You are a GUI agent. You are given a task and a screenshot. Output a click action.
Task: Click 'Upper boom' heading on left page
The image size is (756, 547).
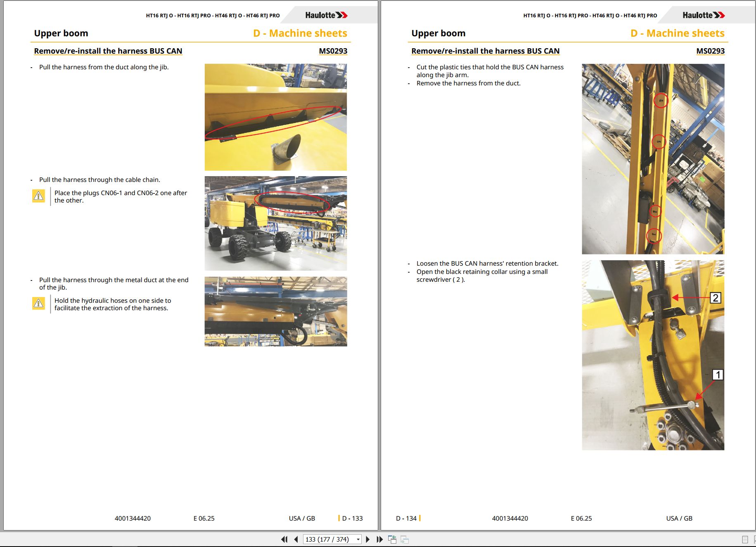[x=61, y=33]
